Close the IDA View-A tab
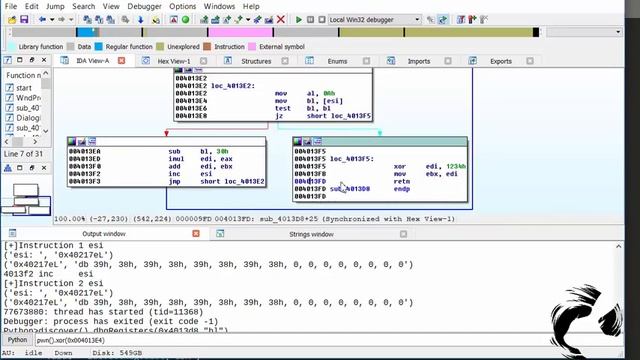The image size is (640, 360). pos(121,60)
